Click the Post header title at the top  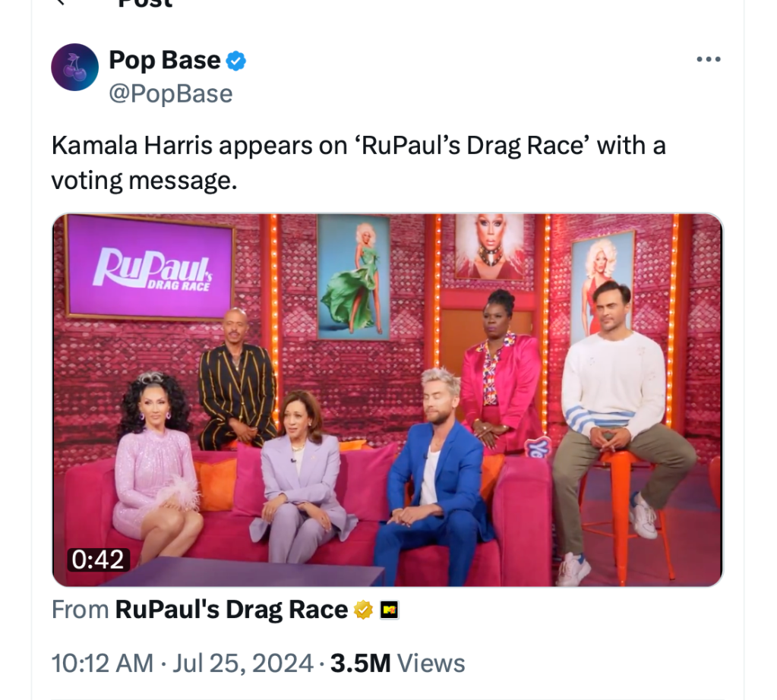[145, 4]
